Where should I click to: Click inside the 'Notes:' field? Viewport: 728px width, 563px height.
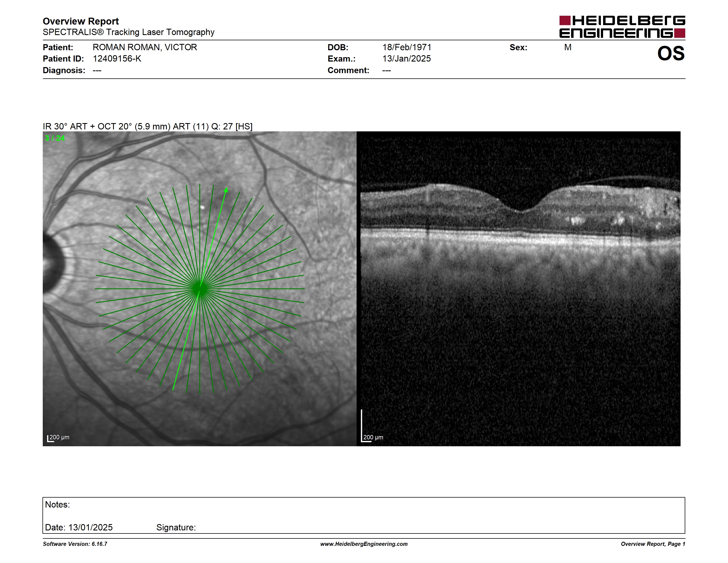click(x=364, y=515)
